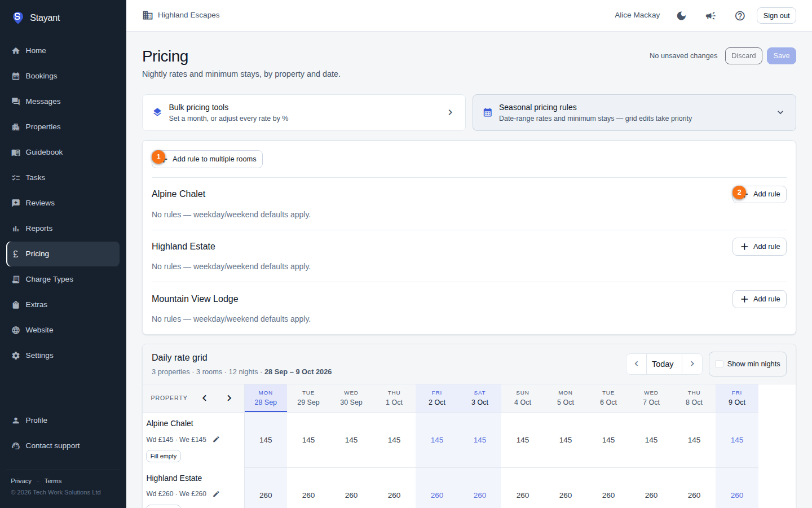The height and width of the screenshot is (508, 812).
Task: Select the Sat 3 Oct column header
Action: [480, 398]
